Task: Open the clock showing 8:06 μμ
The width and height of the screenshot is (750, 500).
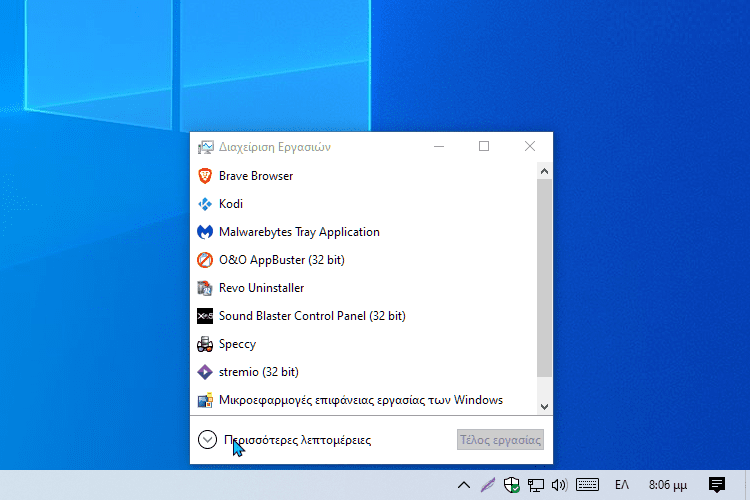Action: 668,485
